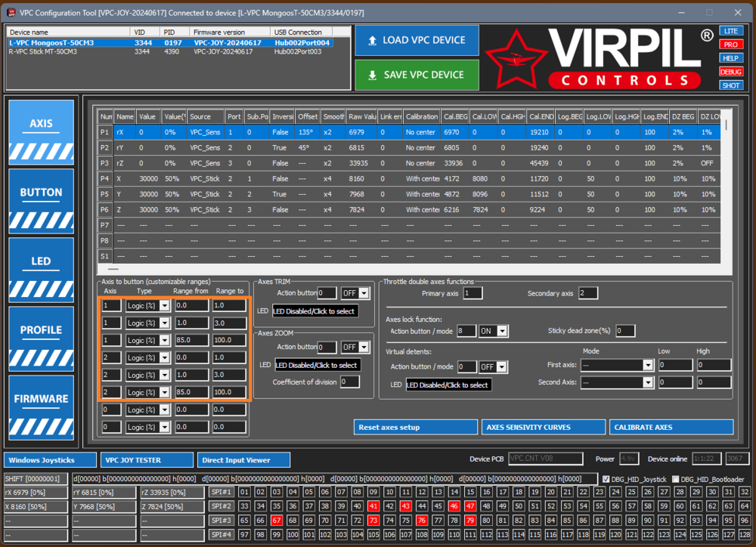The image size is (756, 547).
Task: Click the LOAD VPC DEVICE button
Action: pyautogui.click(x=416, y=40)
